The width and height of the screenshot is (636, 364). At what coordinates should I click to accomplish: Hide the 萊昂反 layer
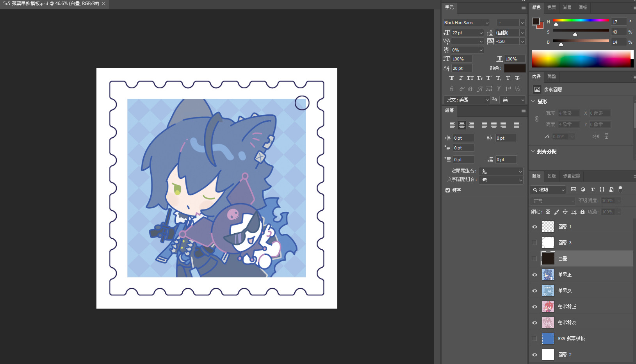tap(534, 291)
